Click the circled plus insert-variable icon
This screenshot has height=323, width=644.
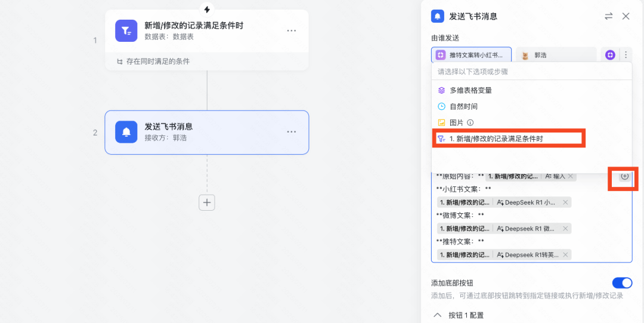coord(625,176)
